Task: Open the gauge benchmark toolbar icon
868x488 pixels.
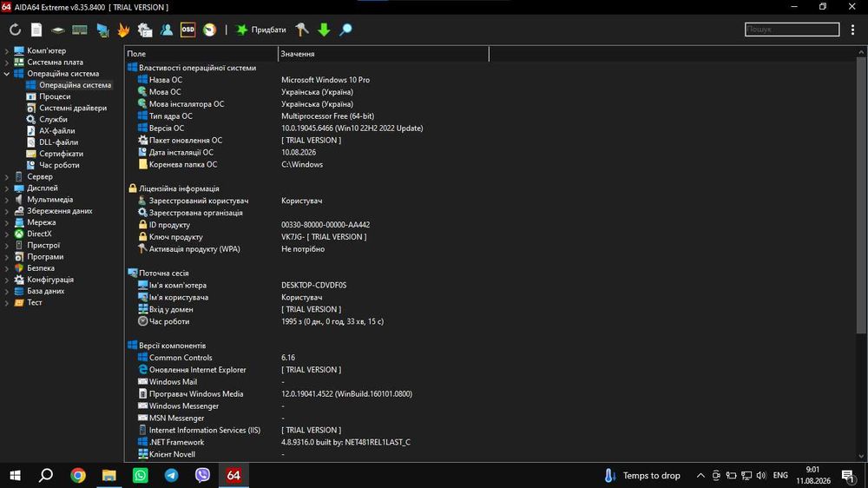Action: pyautogui.click(x=210, y=30)
